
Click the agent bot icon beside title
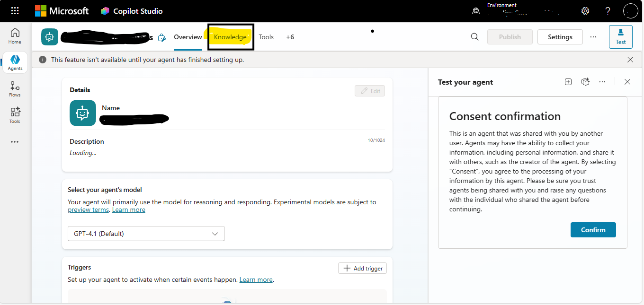pyautogui.click(x=50, y=37)
